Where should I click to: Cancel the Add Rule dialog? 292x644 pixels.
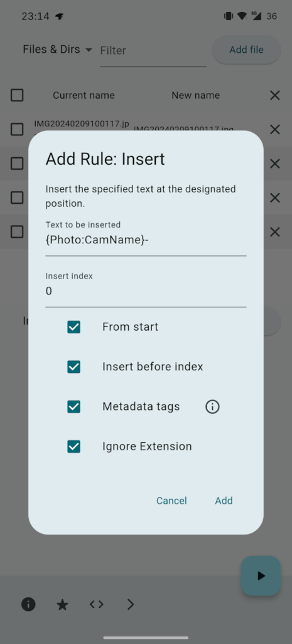tap(171, 501)
